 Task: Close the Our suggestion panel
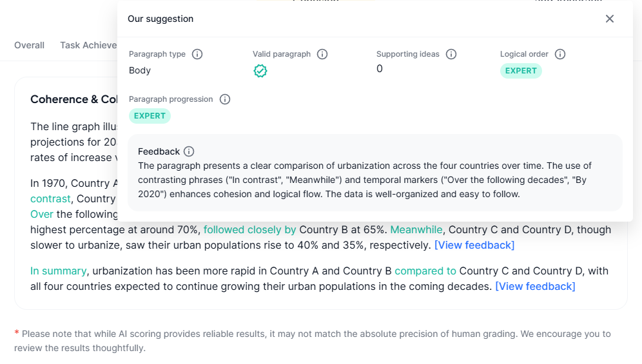(609, 19)
